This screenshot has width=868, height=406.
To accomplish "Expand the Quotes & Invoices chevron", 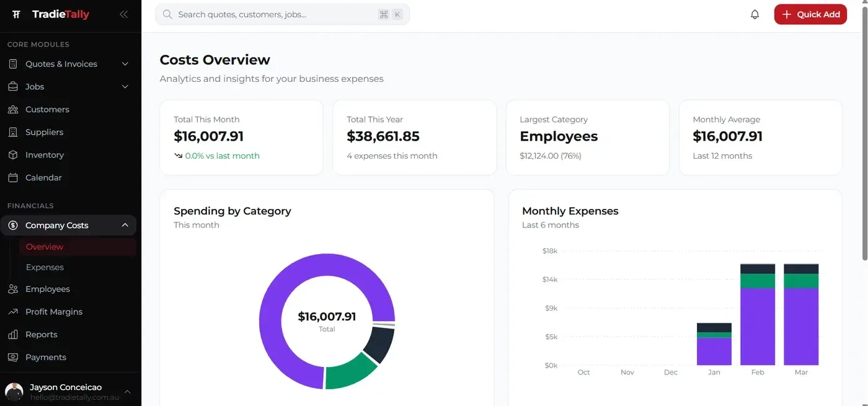I will (x=125, y=64).
